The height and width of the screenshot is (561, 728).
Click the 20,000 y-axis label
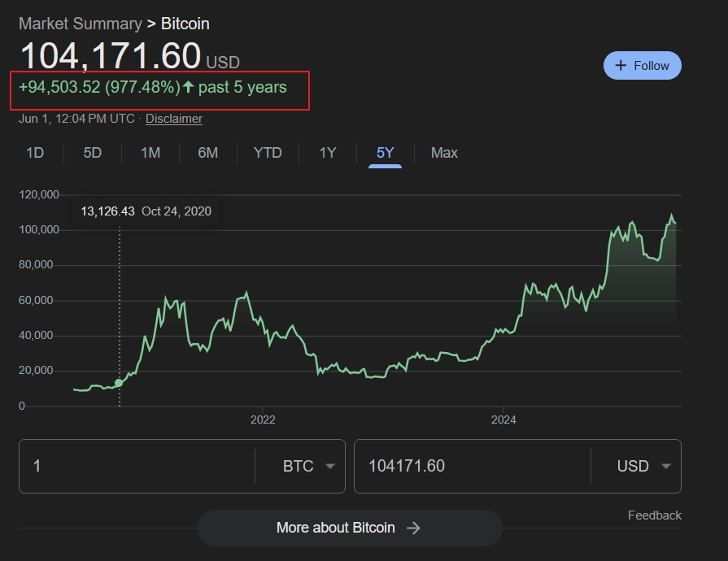tap(36, 371)
